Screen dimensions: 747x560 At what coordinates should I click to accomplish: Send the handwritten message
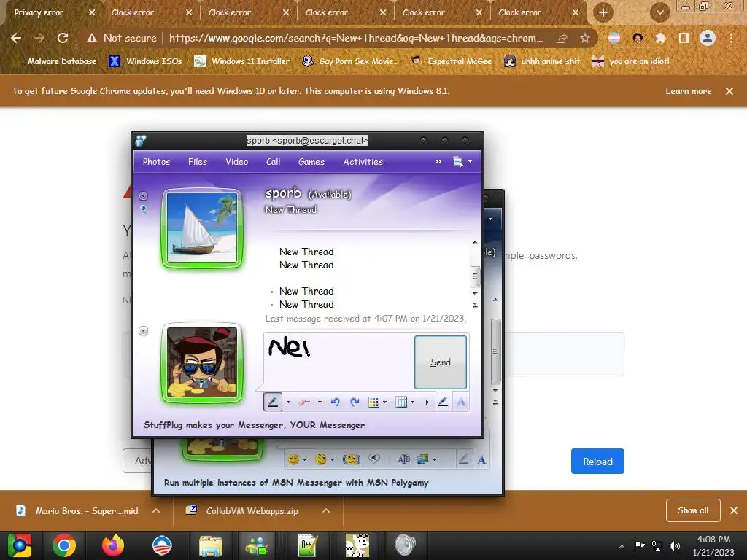click(x=440, y=362)
